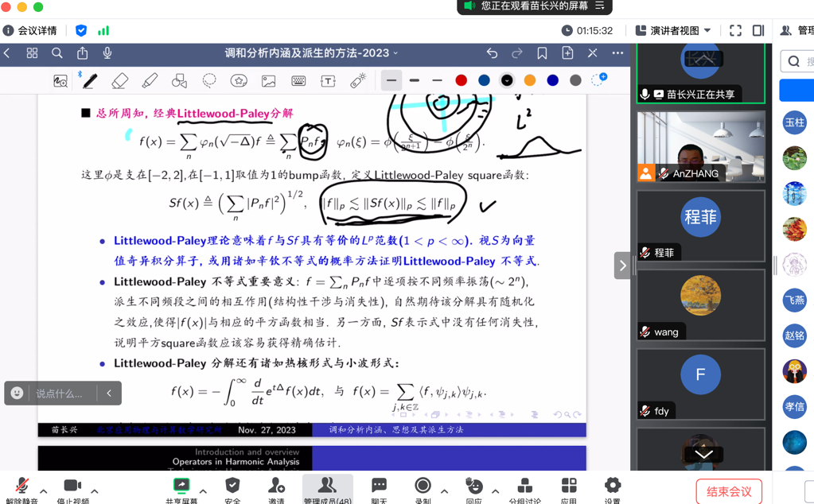Select the text box tool
This screenshot has height=504, width=814.
(x=328, y=81)
